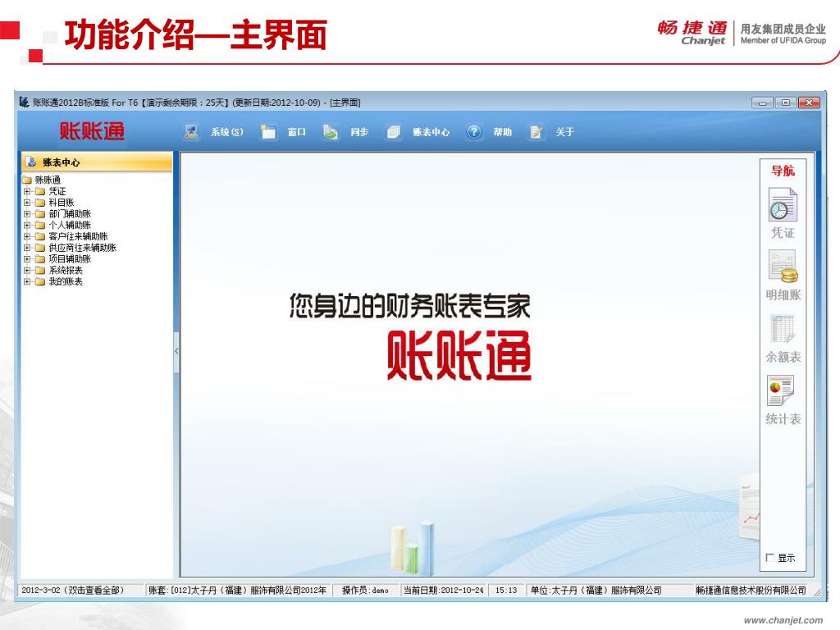840x630 pixels.
Task: Click the 当前日期:2012-10-24 status entry
Action: 444,590
